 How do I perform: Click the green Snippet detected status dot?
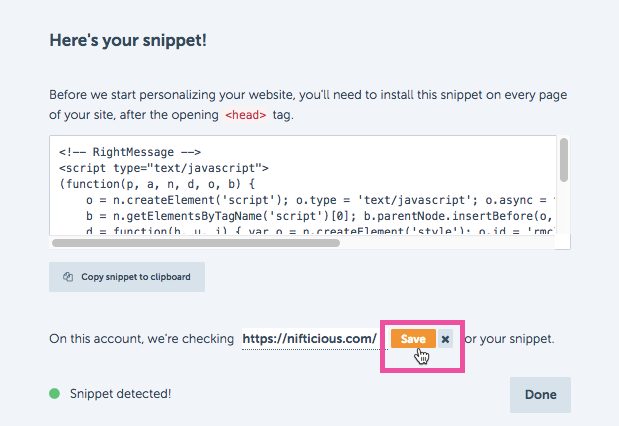click(x=54, y=393)
